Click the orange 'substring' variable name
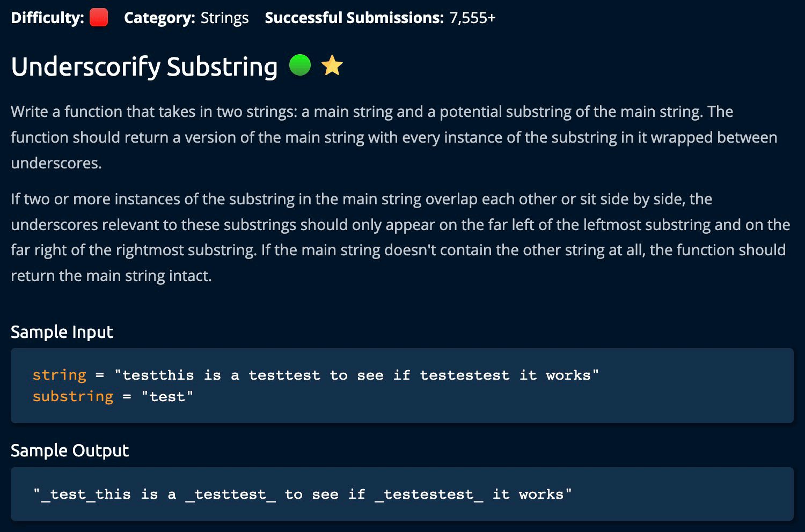805x532 pixels. 73,396
